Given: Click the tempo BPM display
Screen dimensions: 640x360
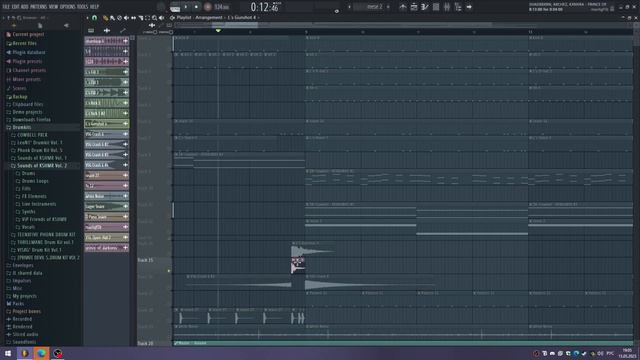Looking at the screenshot, I should tap(222, 7).
